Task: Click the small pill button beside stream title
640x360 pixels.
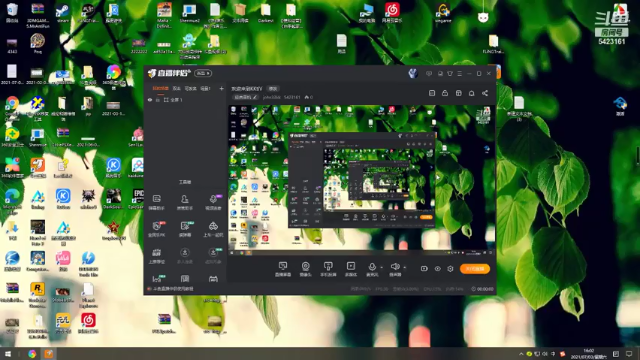Action: click(x=273, y=89)
